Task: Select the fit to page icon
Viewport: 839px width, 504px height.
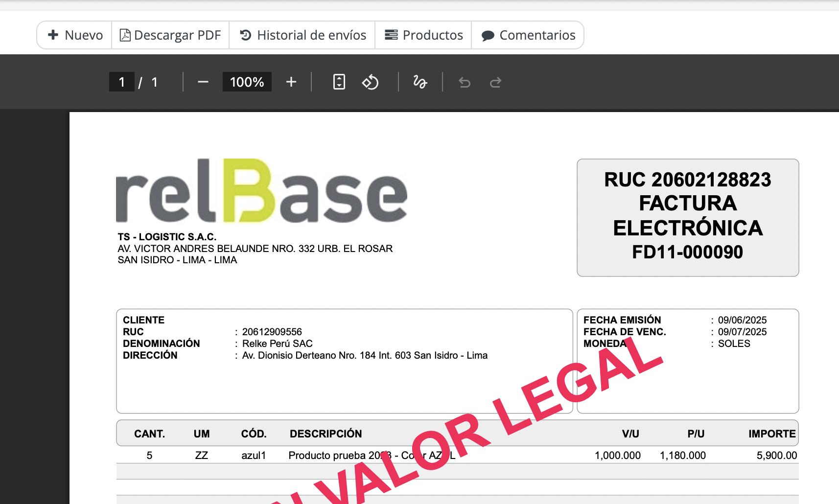Action: 339,82
